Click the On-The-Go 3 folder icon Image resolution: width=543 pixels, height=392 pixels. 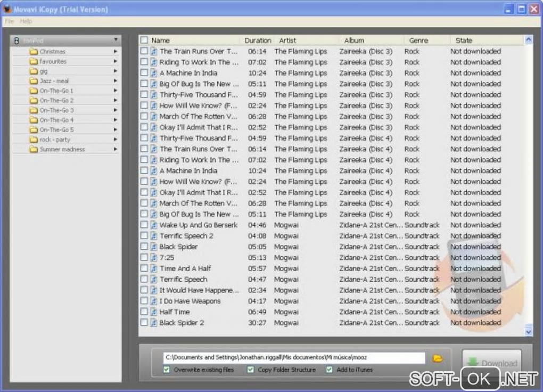click(x=34, y=110)
